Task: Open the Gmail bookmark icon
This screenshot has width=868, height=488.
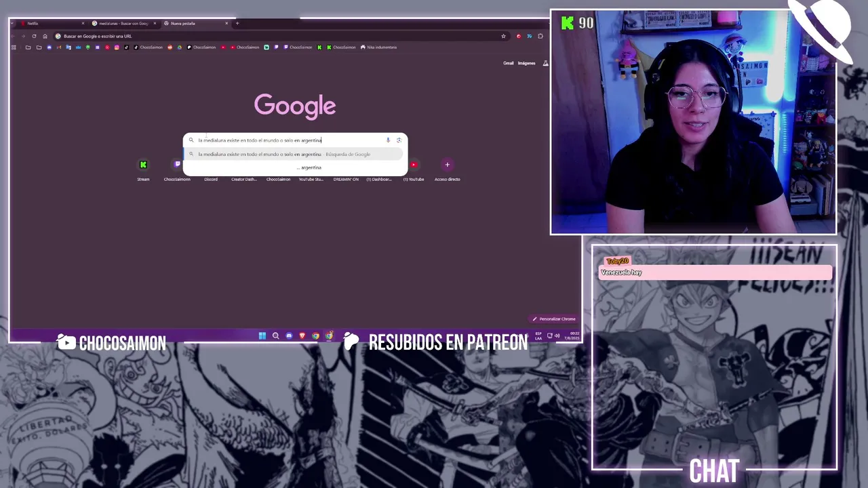Action: point(58,47)
